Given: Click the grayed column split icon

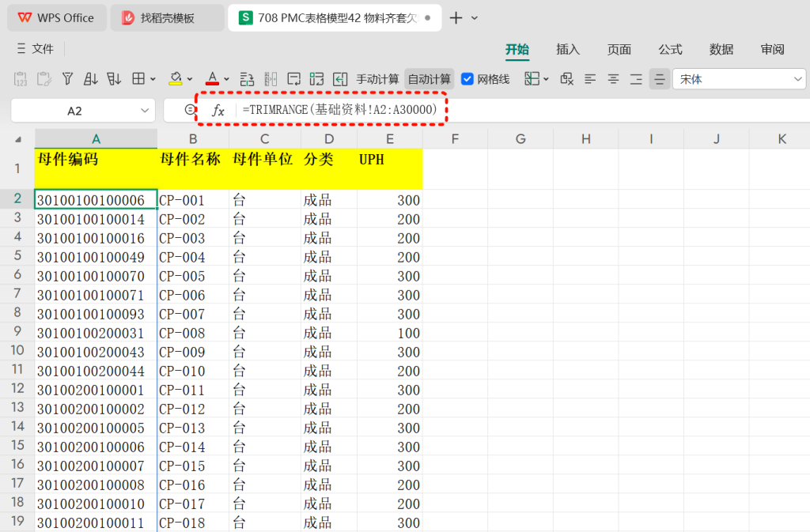Looking at the screenshot, I should 271,79.
